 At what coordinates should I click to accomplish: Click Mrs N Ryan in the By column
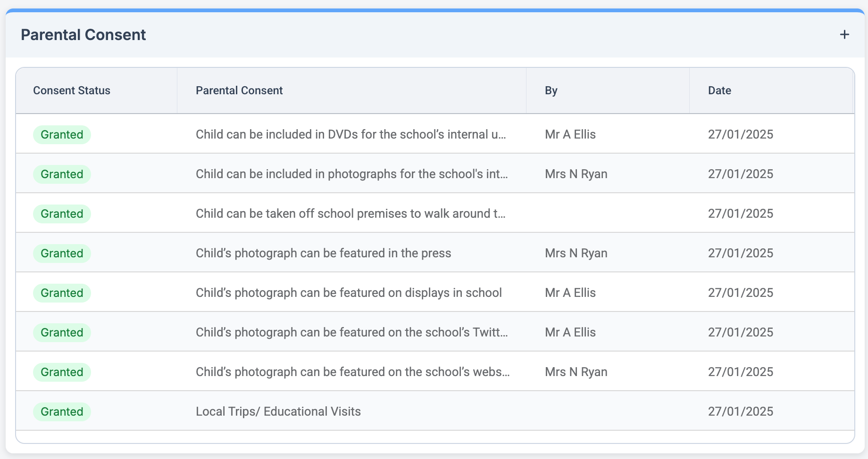[x=576, y=174]
